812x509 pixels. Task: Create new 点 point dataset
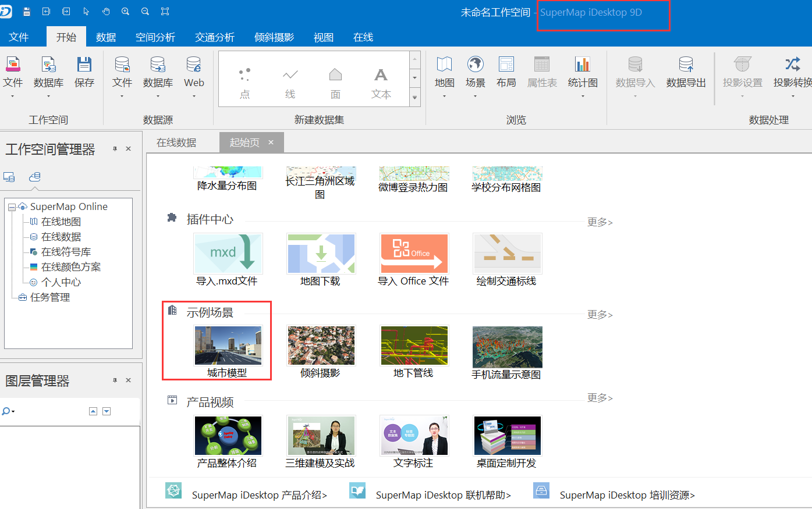[245, 83]
